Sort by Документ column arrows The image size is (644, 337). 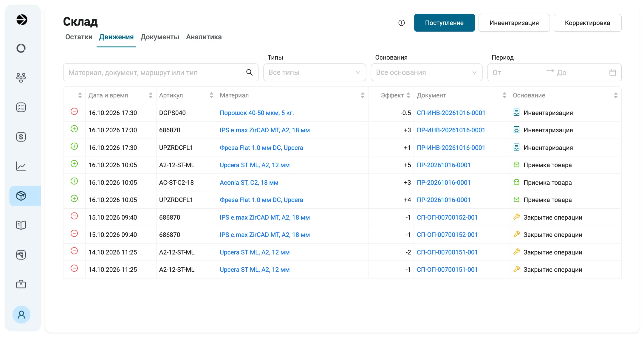tap(504, 95)
